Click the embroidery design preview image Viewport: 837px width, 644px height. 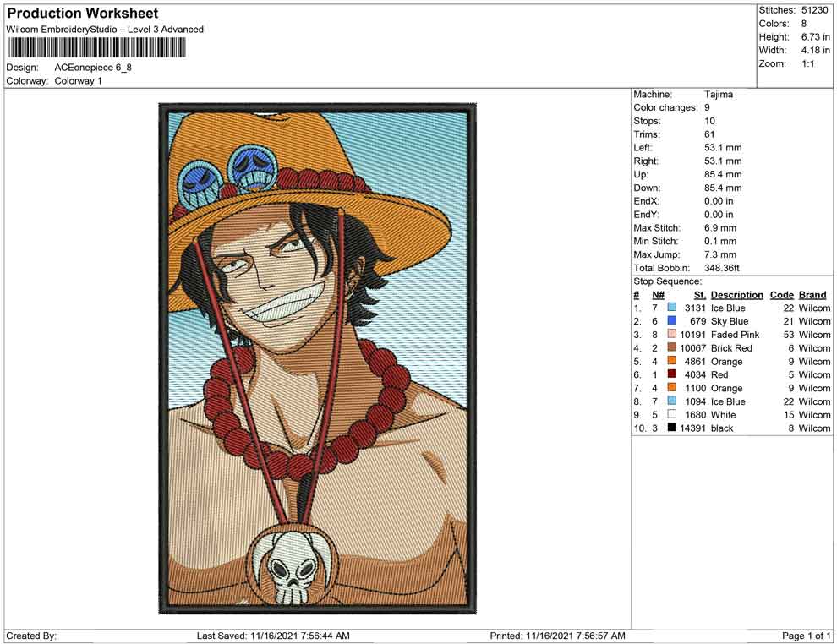click(315, 358)
